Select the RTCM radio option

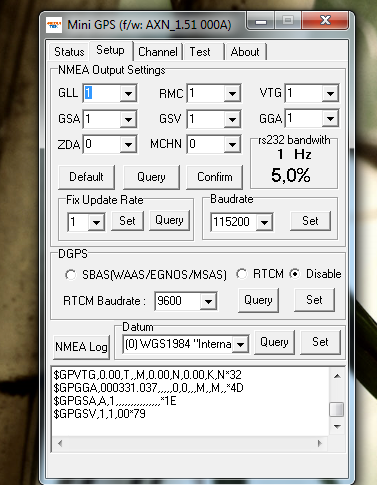pyautogui.click(x=242, y=274)
